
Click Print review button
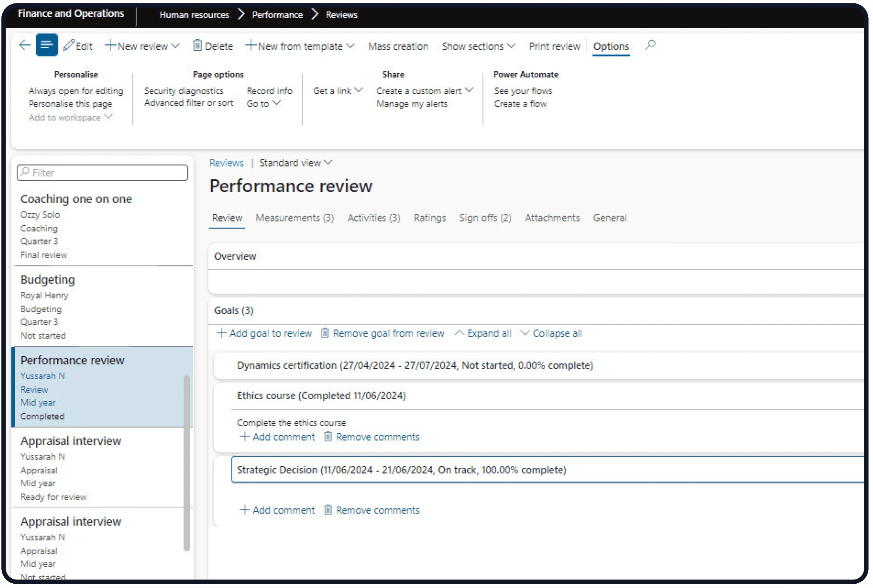(554, 46)
